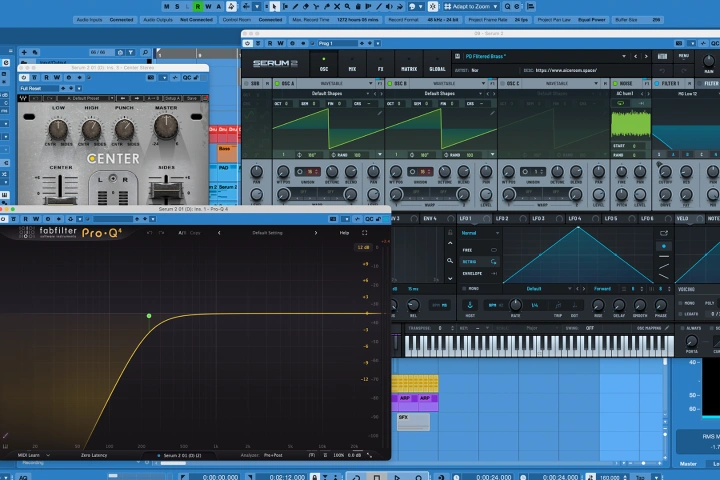
Task: Open the MIDI Learn dropdown in Pro-Q 4
Action: coord(34,455)
